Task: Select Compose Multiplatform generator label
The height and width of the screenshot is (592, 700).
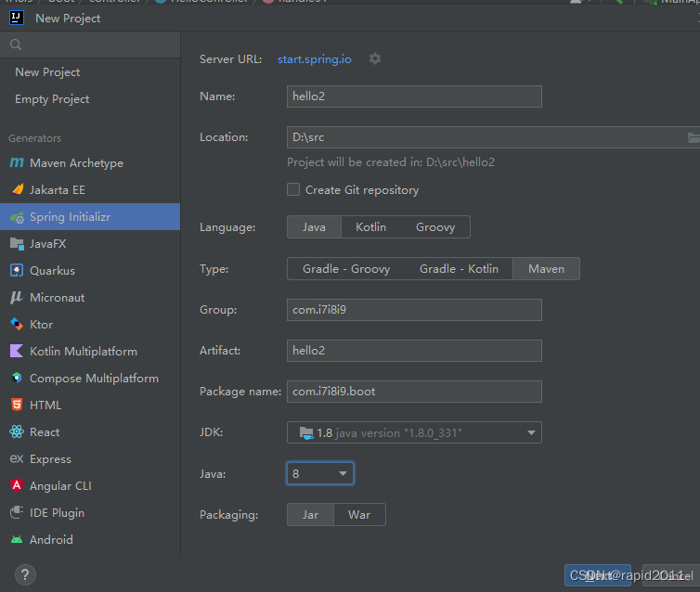Action: [x=94, y=379]
